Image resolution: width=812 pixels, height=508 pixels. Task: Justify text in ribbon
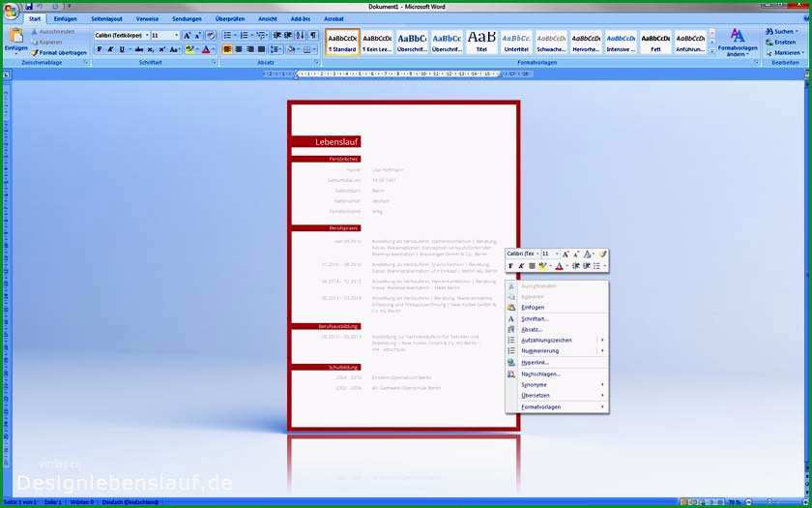click(262, 49)
